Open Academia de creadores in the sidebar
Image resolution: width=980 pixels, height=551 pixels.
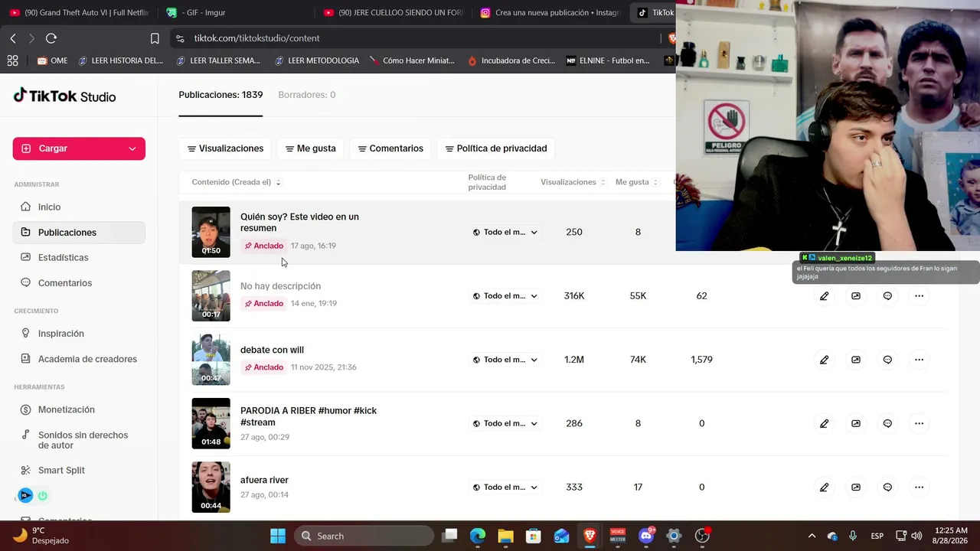pyautogui.click(x=79, y=359)
